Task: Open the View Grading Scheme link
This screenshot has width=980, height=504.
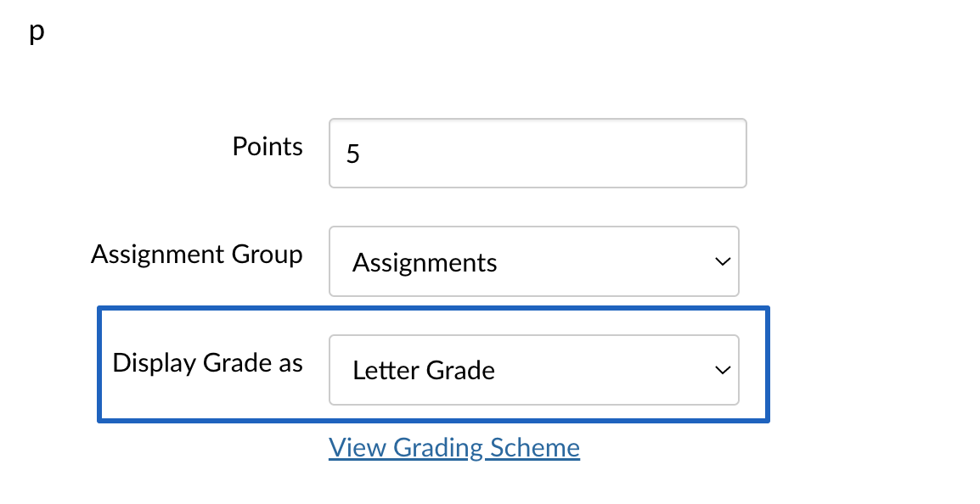Action: pyautogui.click(x=454, y=448)
